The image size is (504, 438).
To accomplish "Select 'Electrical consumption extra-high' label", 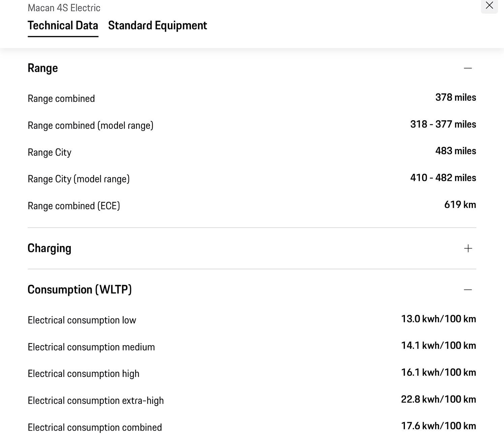I will (x=96, y=401).
